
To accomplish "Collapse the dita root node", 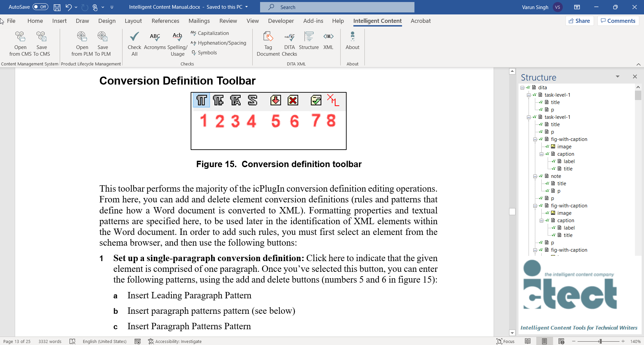I will pos(523,88).
